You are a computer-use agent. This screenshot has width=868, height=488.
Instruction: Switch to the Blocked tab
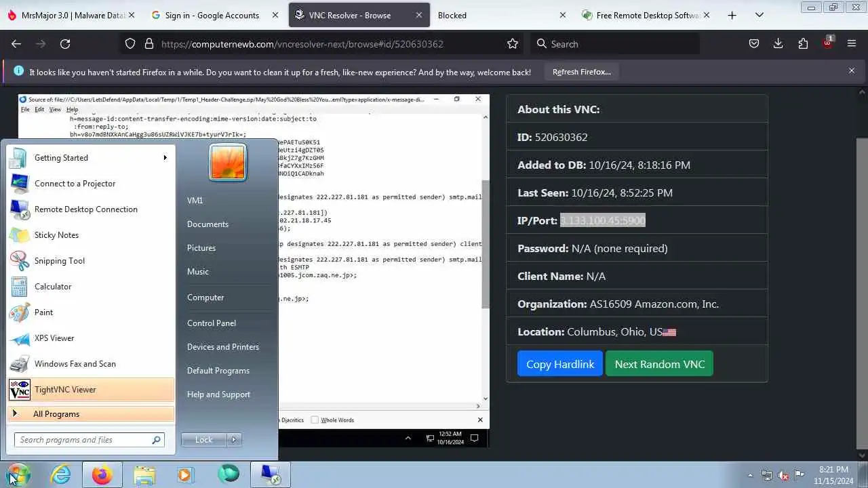(x=500, y=15)
